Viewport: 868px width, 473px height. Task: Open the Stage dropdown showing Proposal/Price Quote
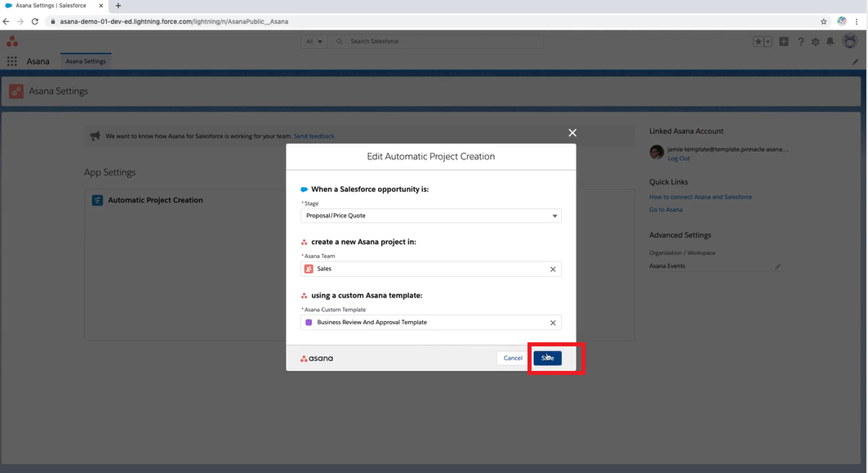[430, 216]
